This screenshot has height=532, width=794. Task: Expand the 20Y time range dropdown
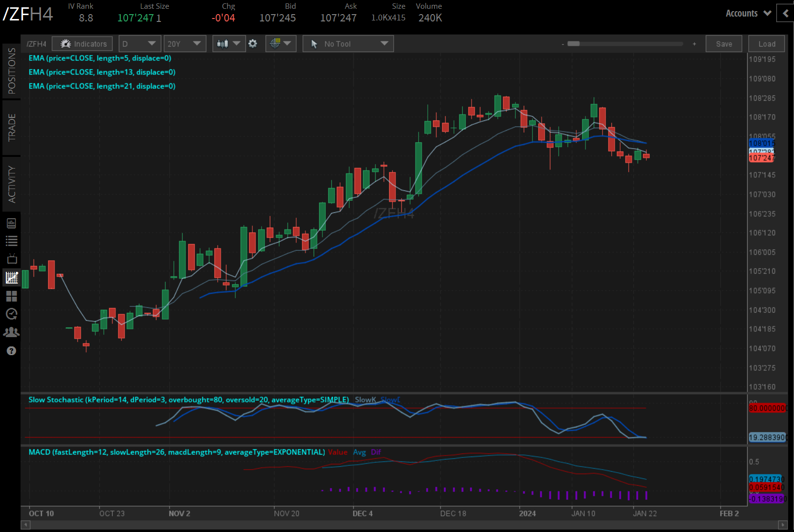184,44
